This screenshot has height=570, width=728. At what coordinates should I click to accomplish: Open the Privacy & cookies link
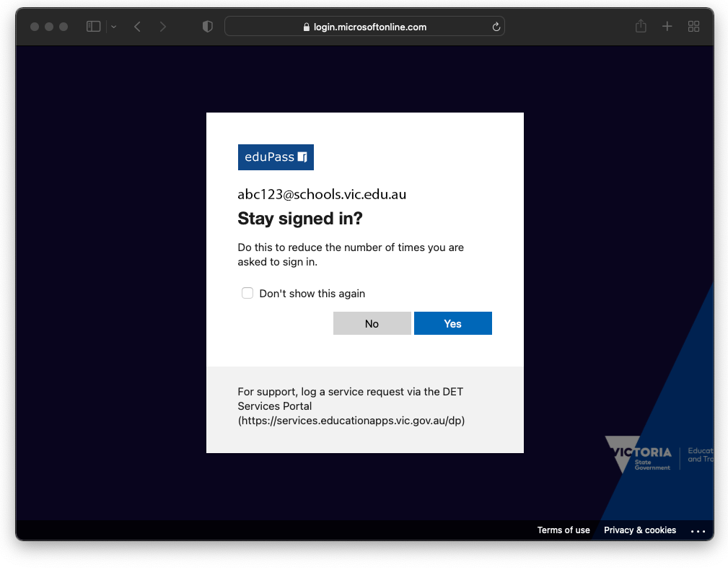[x=640, y=530]
